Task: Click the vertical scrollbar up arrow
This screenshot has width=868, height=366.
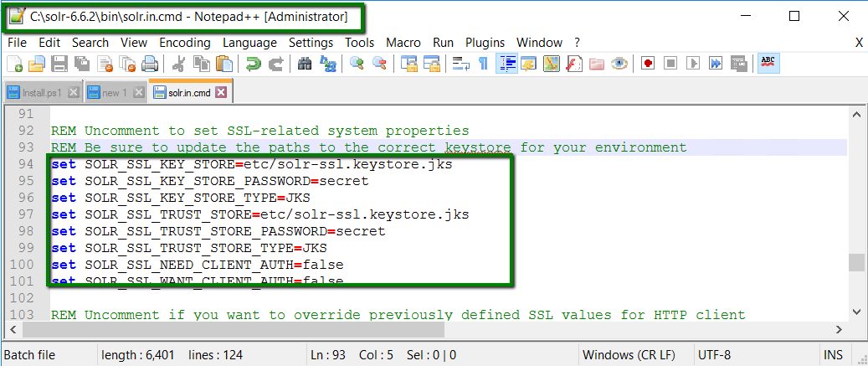Action: (855, 114)
